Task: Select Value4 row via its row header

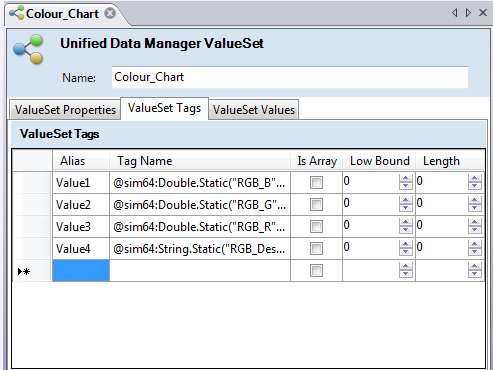Action: pyautogui.click(x=32, y=248)
